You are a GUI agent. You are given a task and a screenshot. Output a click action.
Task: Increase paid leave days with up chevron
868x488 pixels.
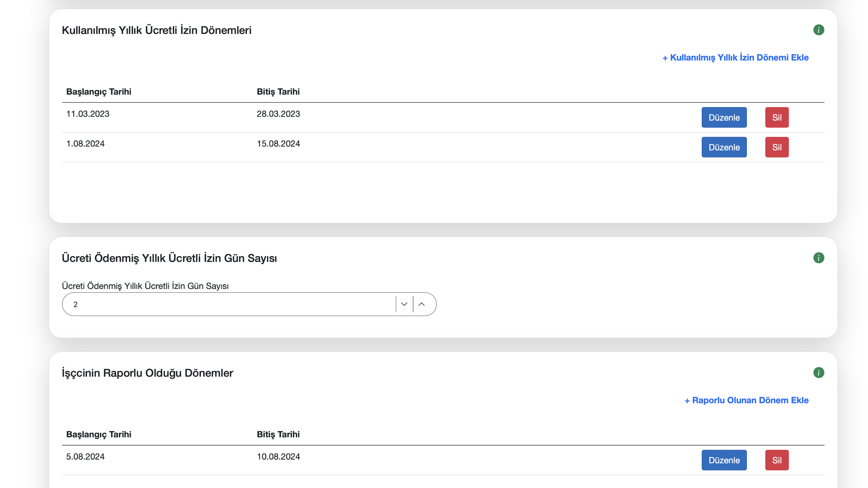422,304
